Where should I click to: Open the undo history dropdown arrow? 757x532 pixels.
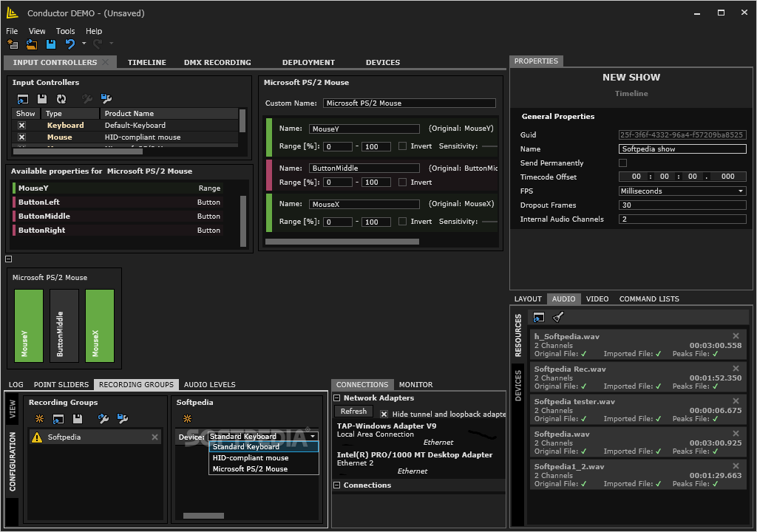[84, 44]
